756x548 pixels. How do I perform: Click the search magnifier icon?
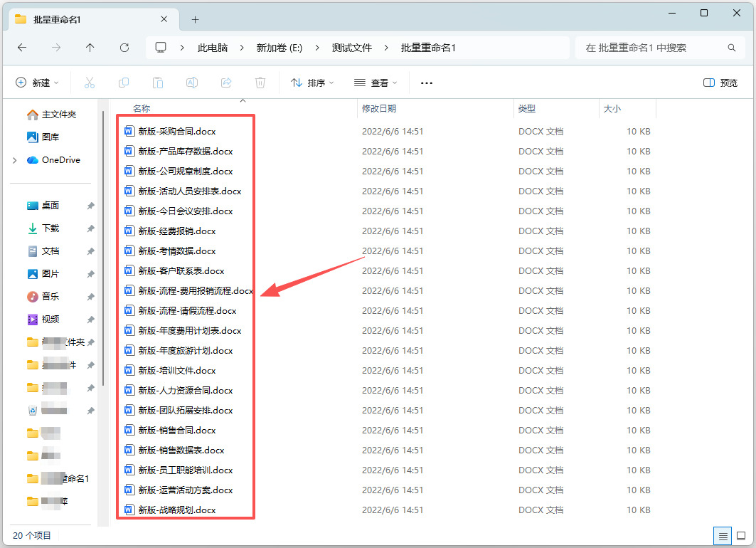pyautogui.click(x=731, y=48)
